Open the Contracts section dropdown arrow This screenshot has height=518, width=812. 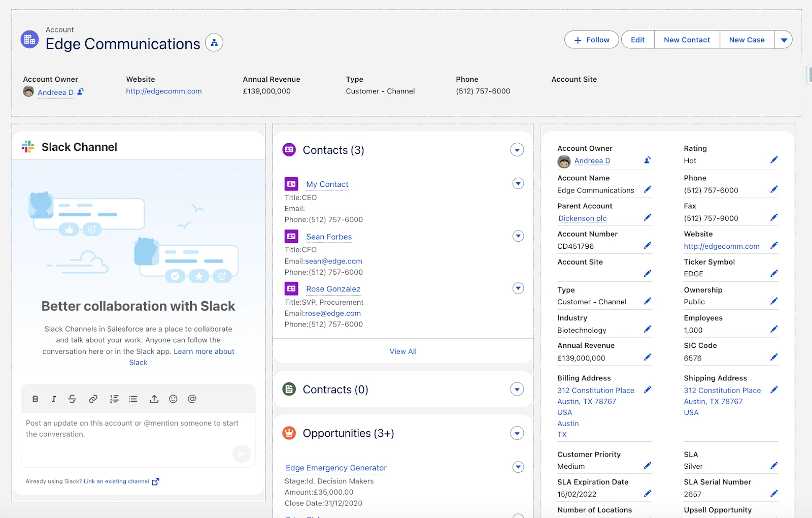tap(517, 390)
